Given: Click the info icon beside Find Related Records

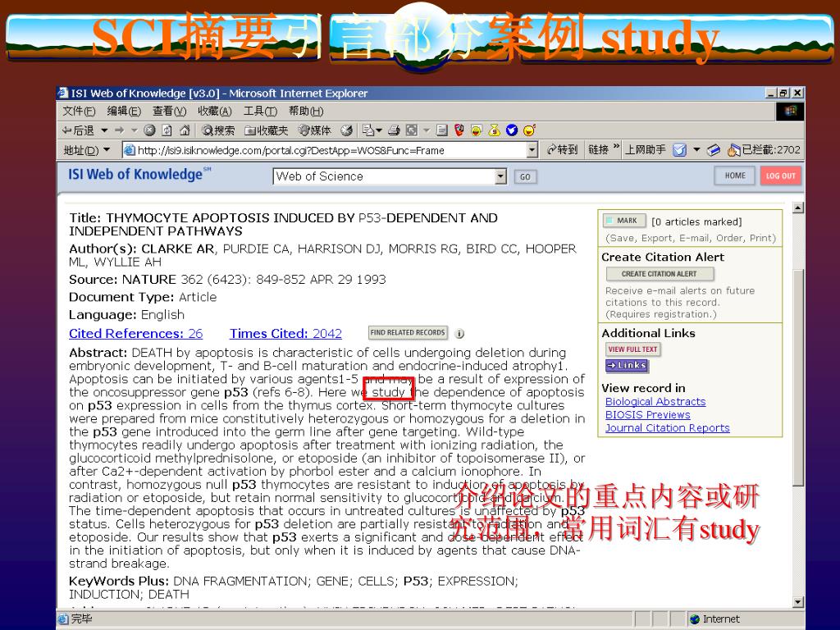Looking at the screenshot, I should 459,334.
